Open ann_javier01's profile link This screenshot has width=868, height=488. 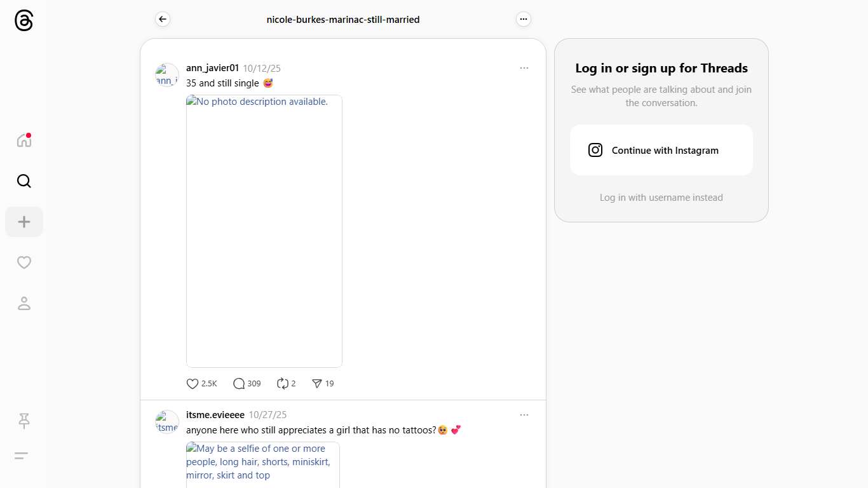point(212,68)
